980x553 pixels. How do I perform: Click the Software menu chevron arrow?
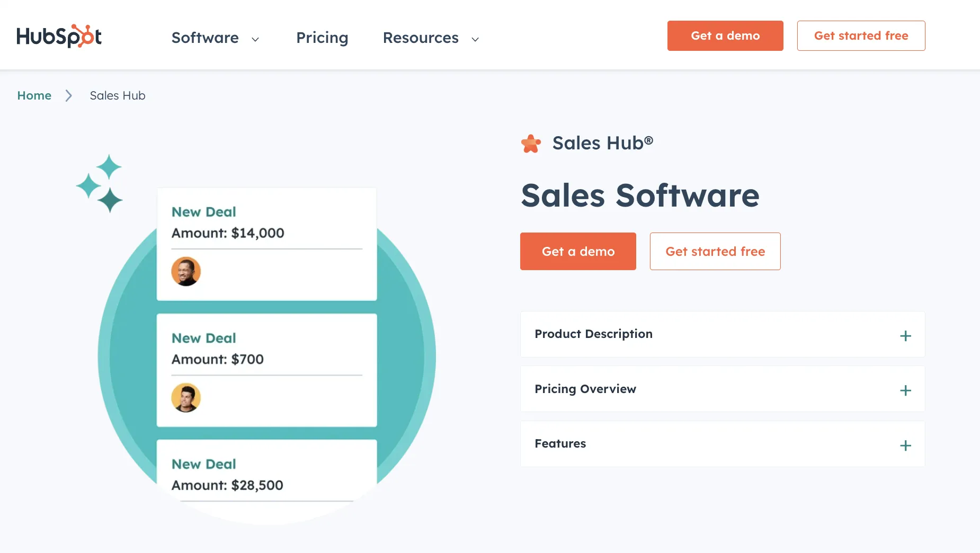pos(255,39)
